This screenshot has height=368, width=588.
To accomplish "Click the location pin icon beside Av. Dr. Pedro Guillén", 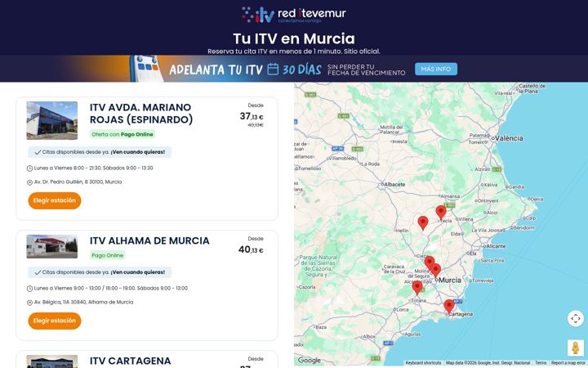I will click(29, 182).
